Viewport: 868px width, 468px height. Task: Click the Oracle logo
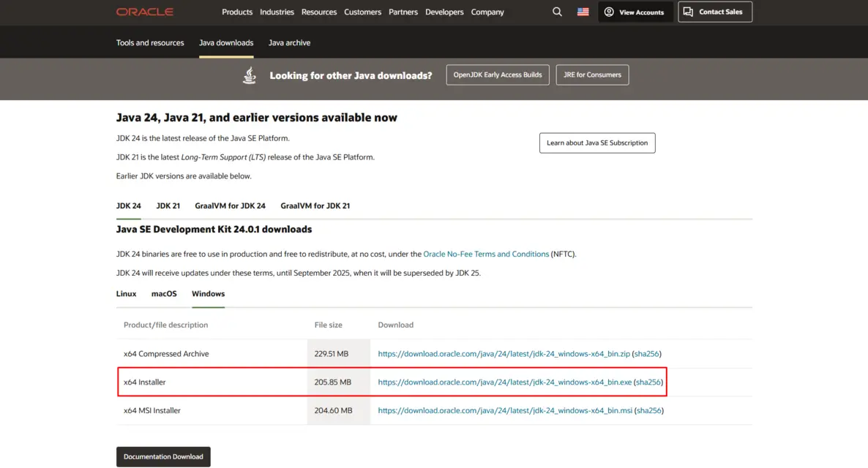click(x=144, y=12)
